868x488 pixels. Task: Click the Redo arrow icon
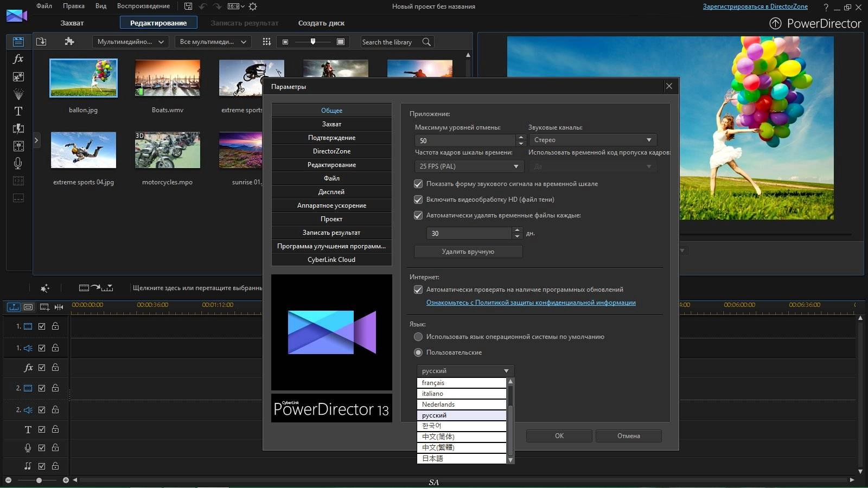click(x=217, y=7)
